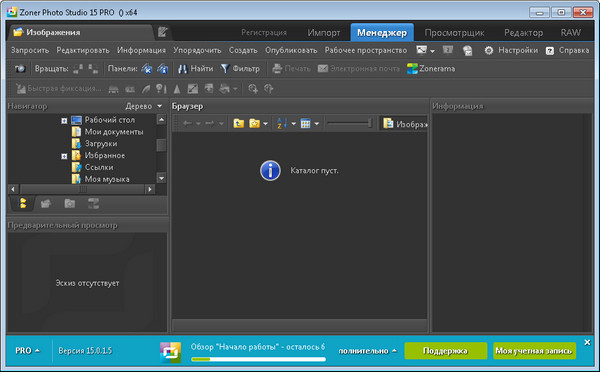Switch to the Редактор tab
Viewport: 600px width, 372px height.
click(523, 33)
